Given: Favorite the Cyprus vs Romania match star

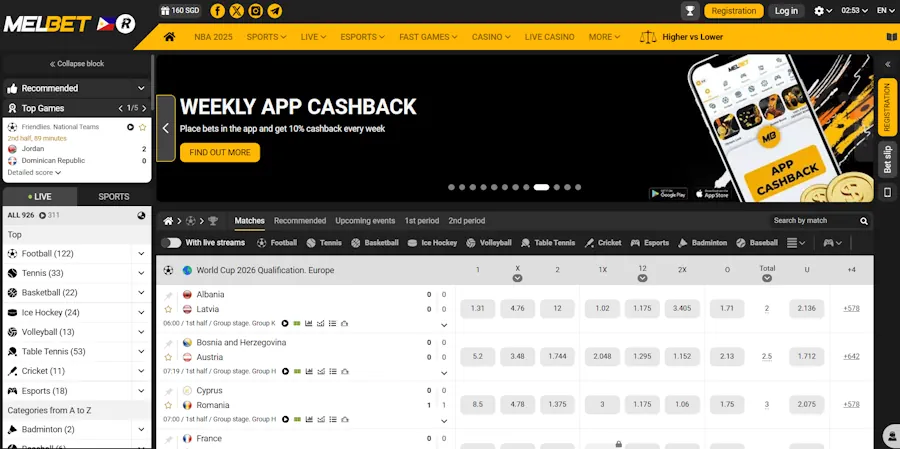Looking at the screenshot, I should pos(168,405).
